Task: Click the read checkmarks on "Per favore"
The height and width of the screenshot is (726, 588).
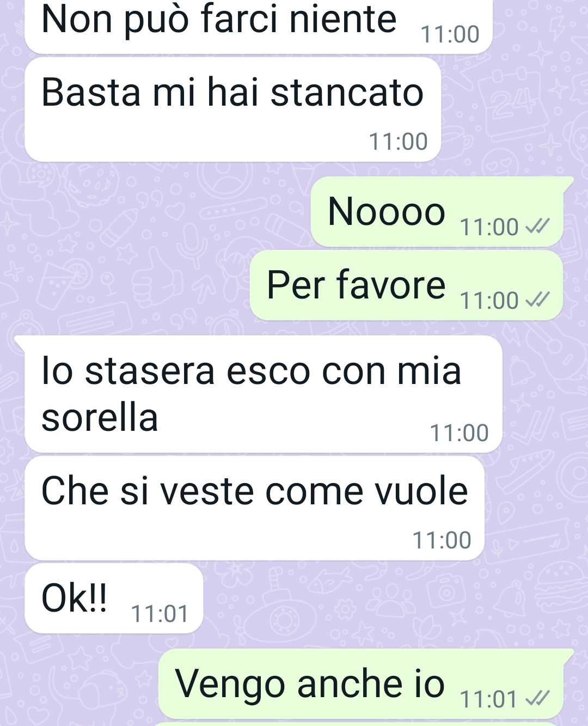Action: point(537,299)
